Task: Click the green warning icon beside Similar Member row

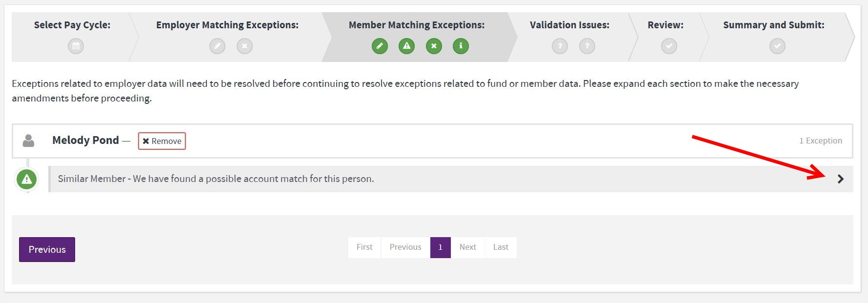Action: click(x=27, y=179)
